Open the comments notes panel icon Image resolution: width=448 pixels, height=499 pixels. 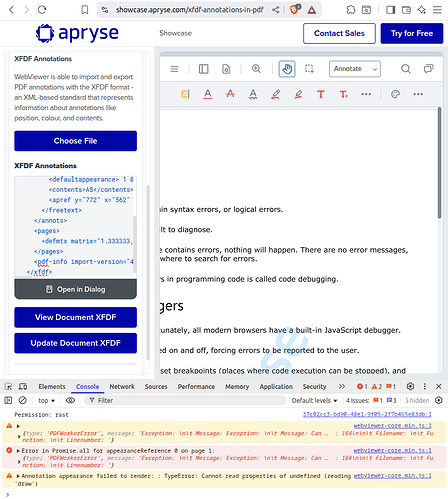(428, 69)
